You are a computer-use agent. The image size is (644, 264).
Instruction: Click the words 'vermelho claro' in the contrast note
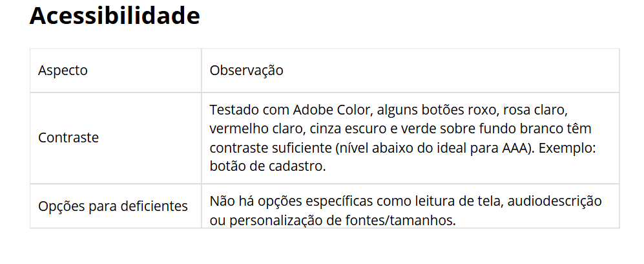256,129
